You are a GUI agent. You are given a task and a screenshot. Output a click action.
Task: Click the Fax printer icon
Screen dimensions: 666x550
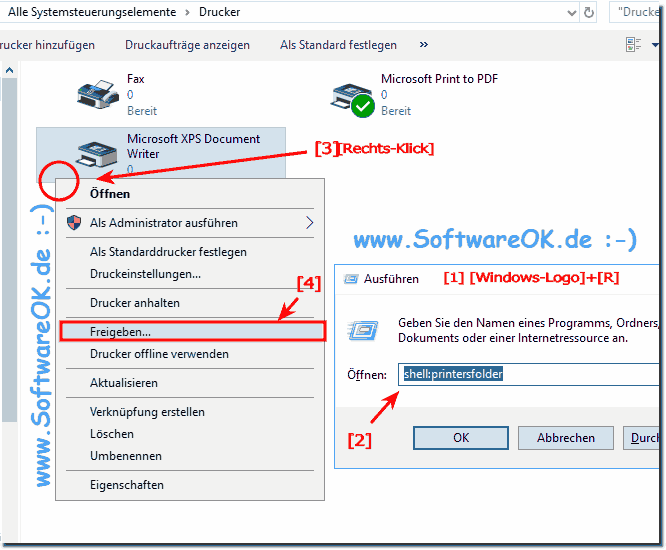point(98,93)
